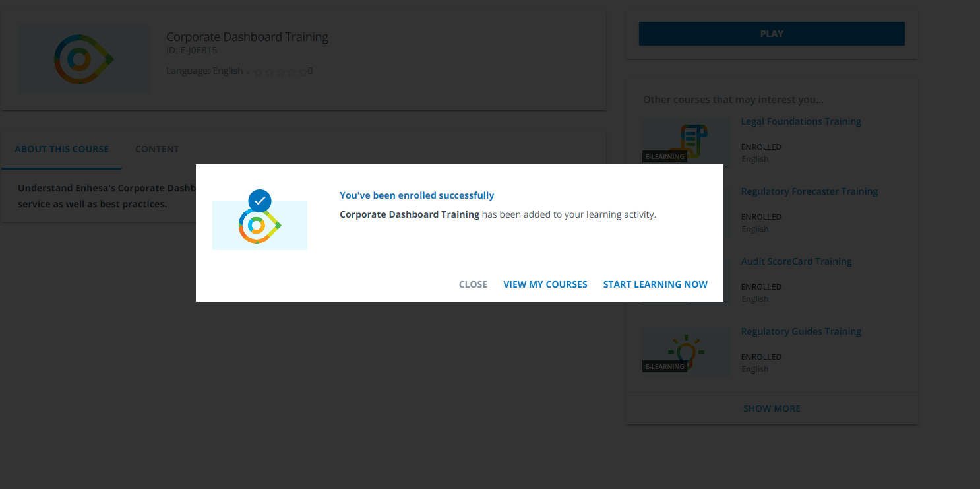Click the star rating next to Language
Screen dimensions: 980x489
pyautogui.click(x=280, y=71)
